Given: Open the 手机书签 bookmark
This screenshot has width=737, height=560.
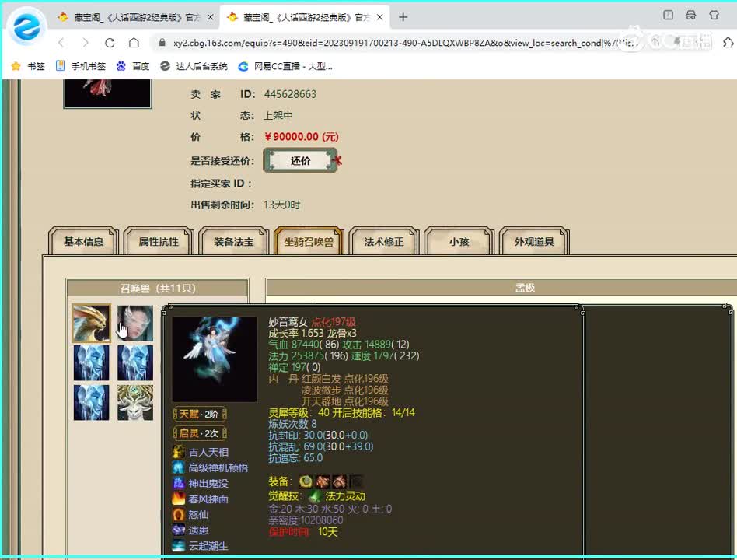Looking at the screenshot, I should [80, 66].
